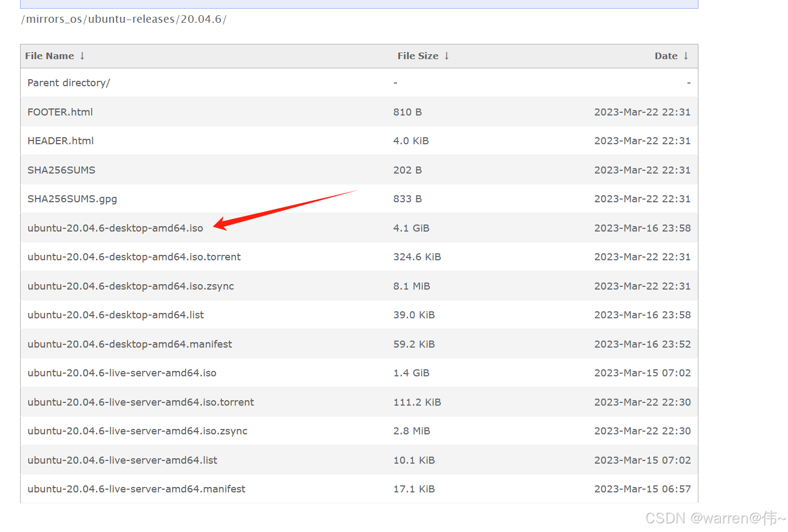Click the 810 B size value
This screenshot has height=532, width=788.
click(408, 112)
